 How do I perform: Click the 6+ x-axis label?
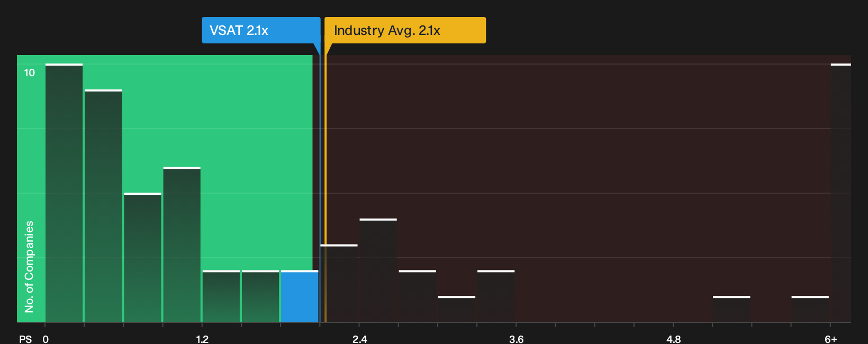[831, 339]
